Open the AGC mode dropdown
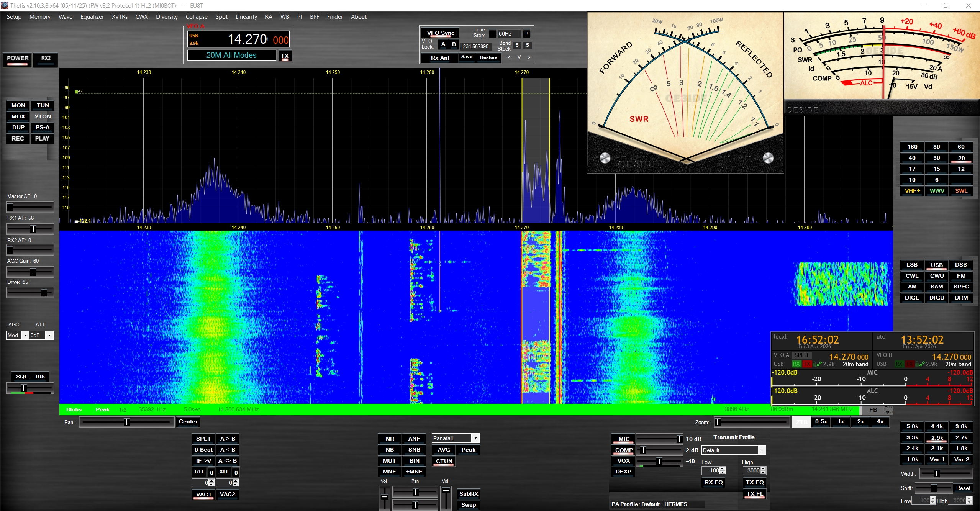980x511 pixels. click(x=26, y=335)
